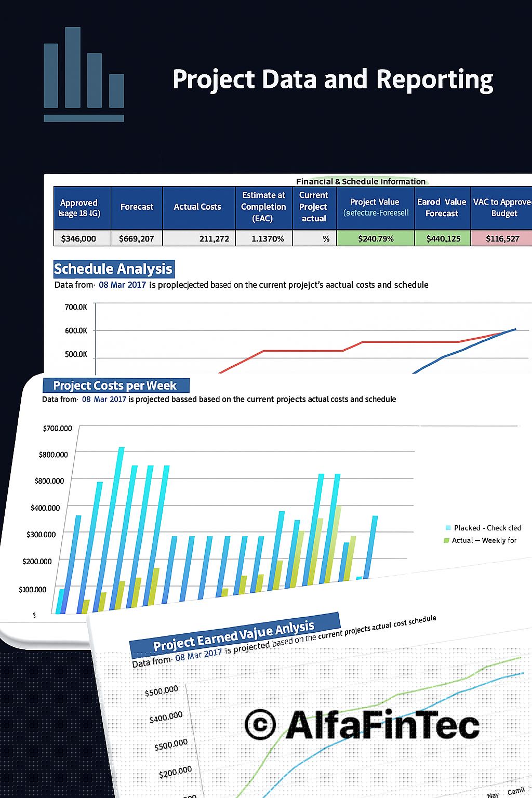Open the Project Costs per Week heading
Screen dimensions: 532x798
click(115, 385)
